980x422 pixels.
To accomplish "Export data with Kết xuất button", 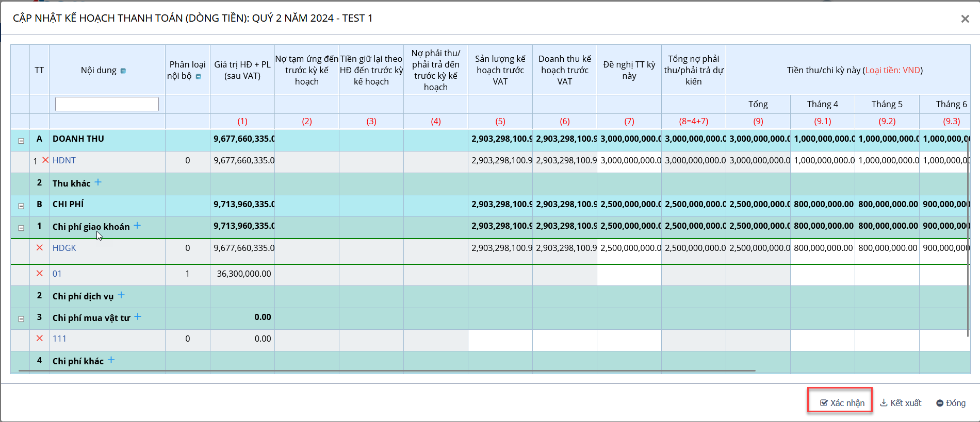I will click(901, 403).
